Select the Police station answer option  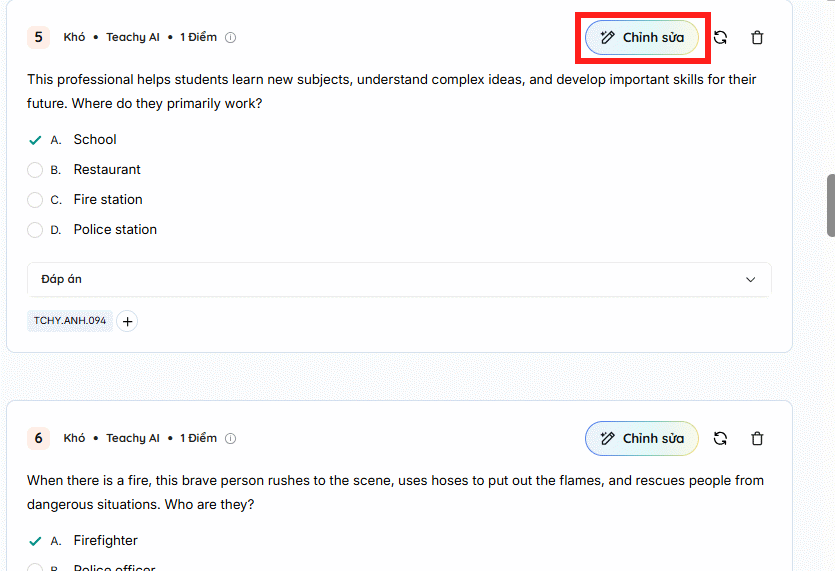35,230
